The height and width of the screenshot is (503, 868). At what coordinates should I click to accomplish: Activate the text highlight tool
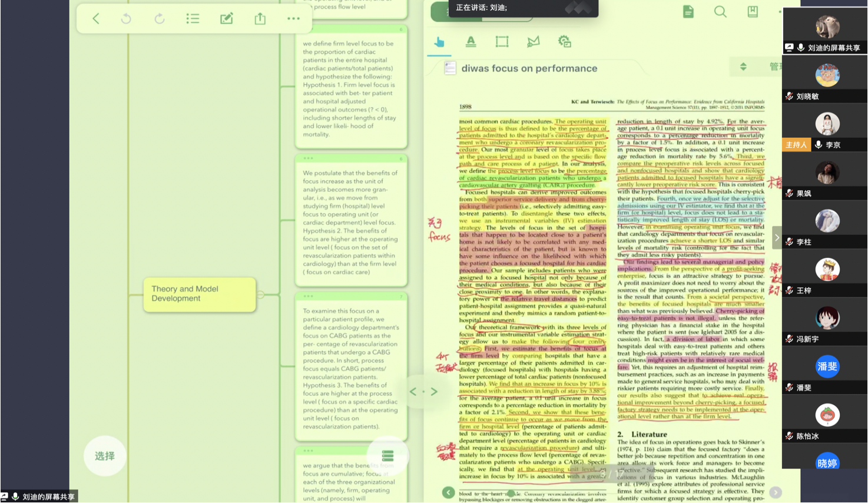click(x=471, y=42)
